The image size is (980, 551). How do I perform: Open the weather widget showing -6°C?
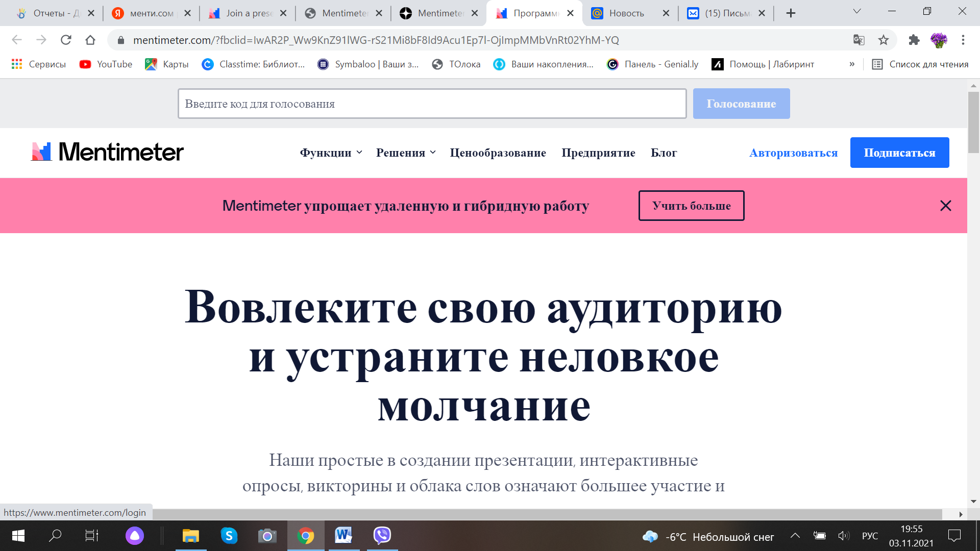(708, 537)
